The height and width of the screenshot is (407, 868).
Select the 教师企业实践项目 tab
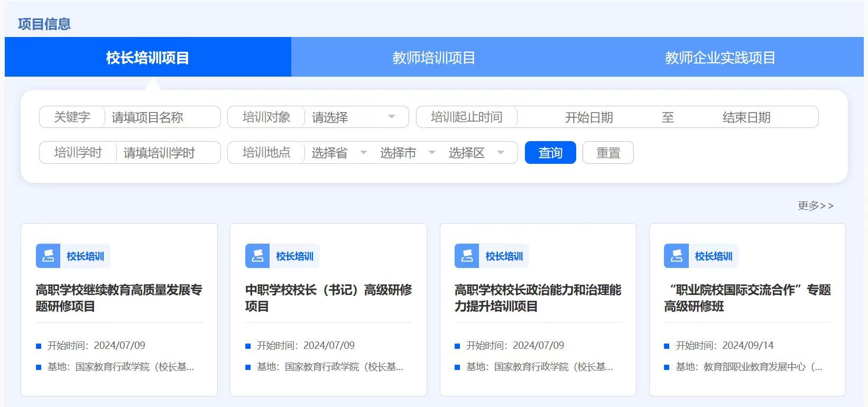pos(720,57)
